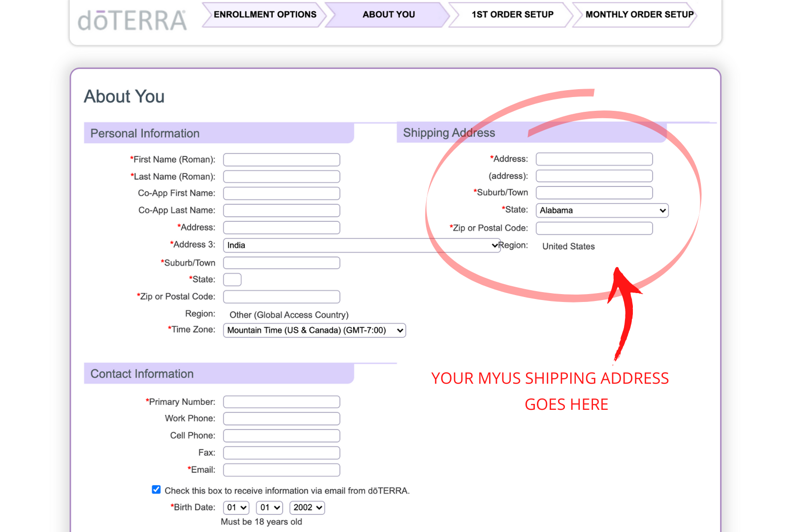Focus the Cell Phone field
Screen dimensions: 788x532
point(282,436)
